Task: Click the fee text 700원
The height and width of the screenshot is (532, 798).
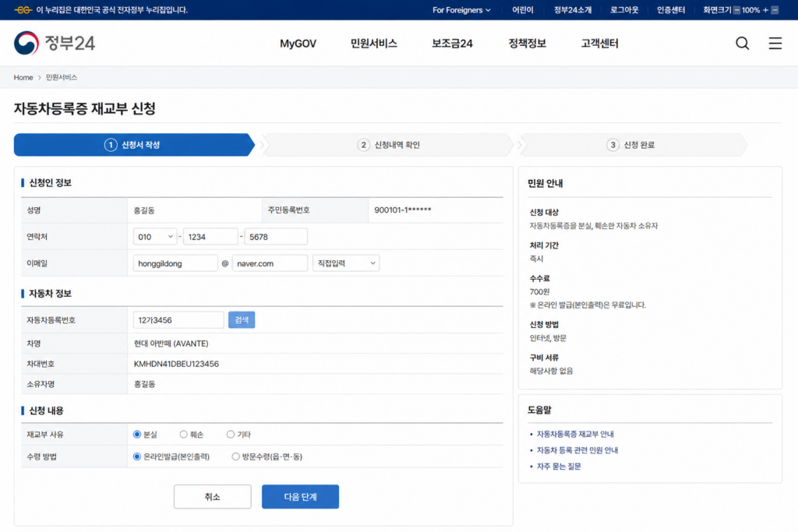Action: coord(539,292)
